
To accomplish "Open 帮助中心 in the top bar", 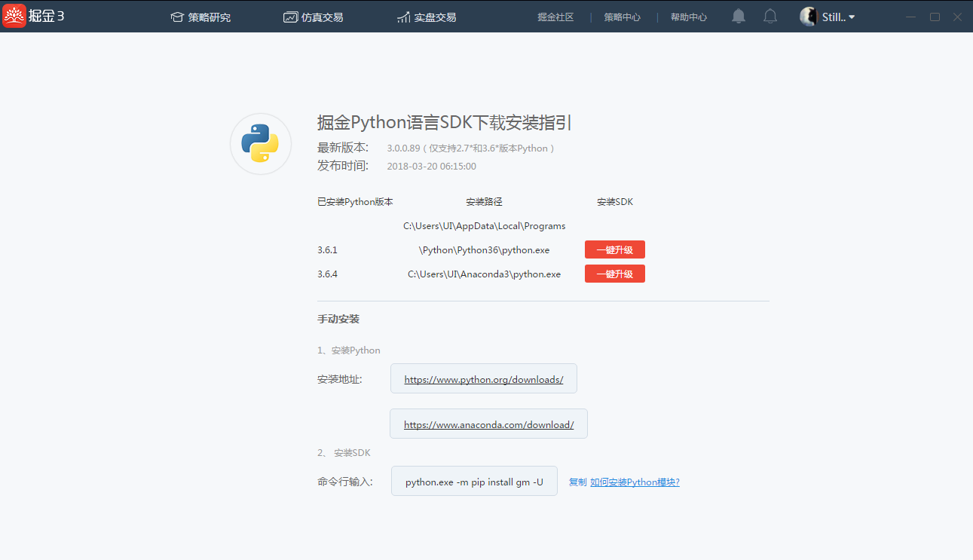I will [689, 17].
